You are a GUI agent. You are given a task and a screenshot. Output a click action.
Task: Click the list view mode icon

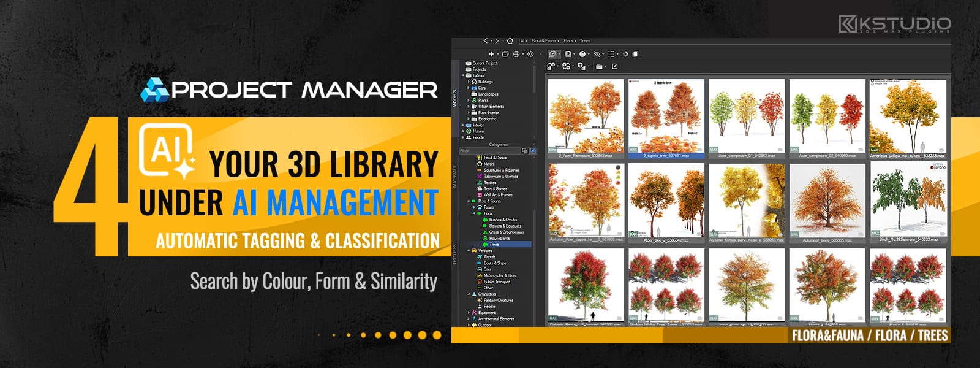(x=611, y=54)
